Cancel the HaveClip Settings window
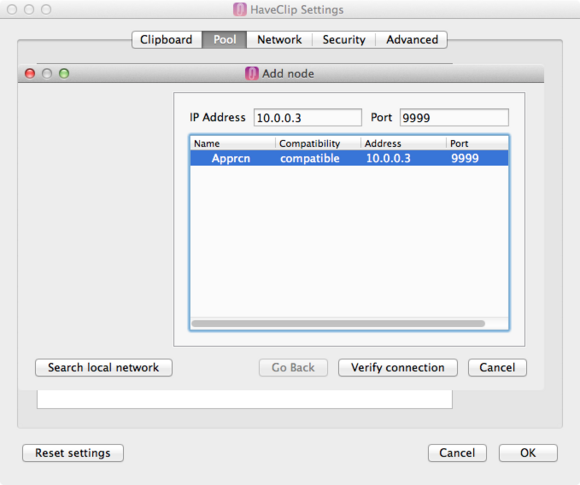Viewport: 580px width, 485px height. point(457,453)
